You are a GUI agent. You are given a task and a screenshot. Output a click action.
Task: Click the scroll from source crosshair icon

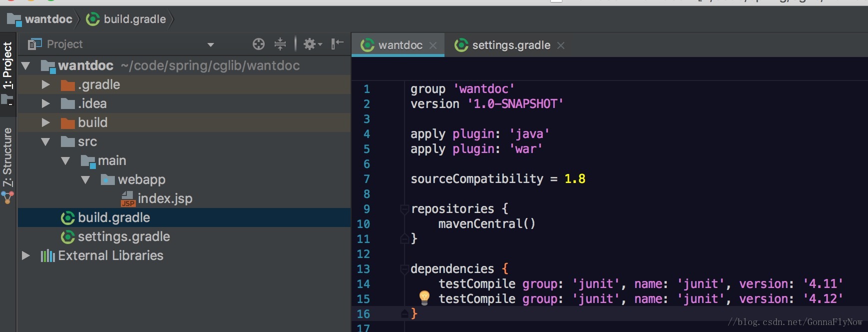[259, 44]
